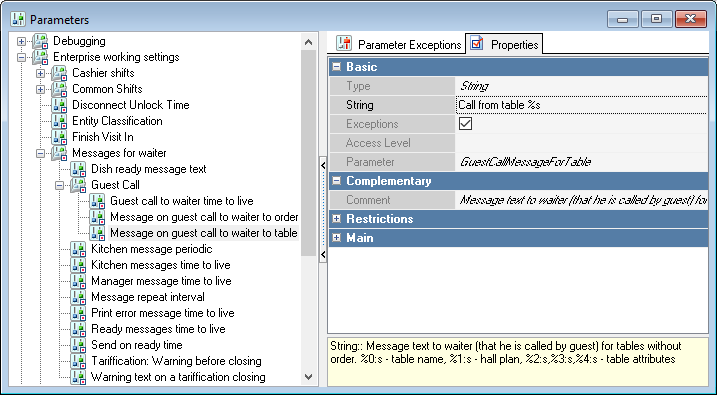Expand the Main properties section
Image resolution: width=717 pixels, height=395 pixels.
click(x=337, y=238)
